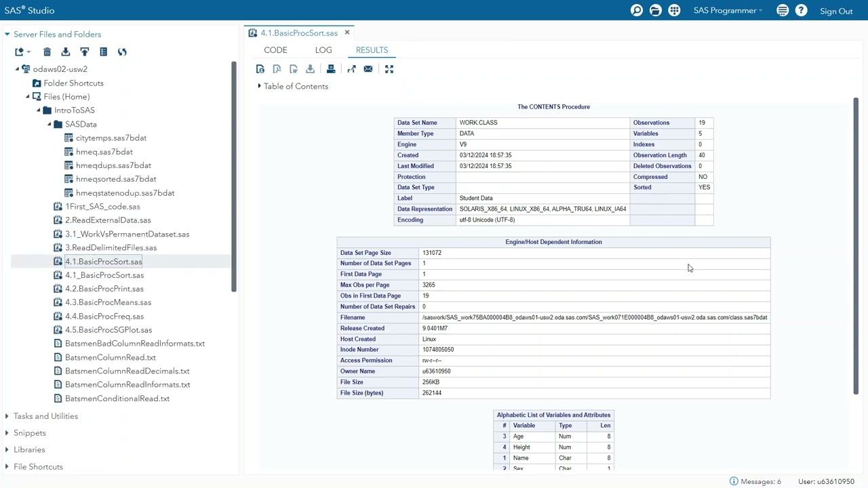Open the Search icon in the top bar

637,10
